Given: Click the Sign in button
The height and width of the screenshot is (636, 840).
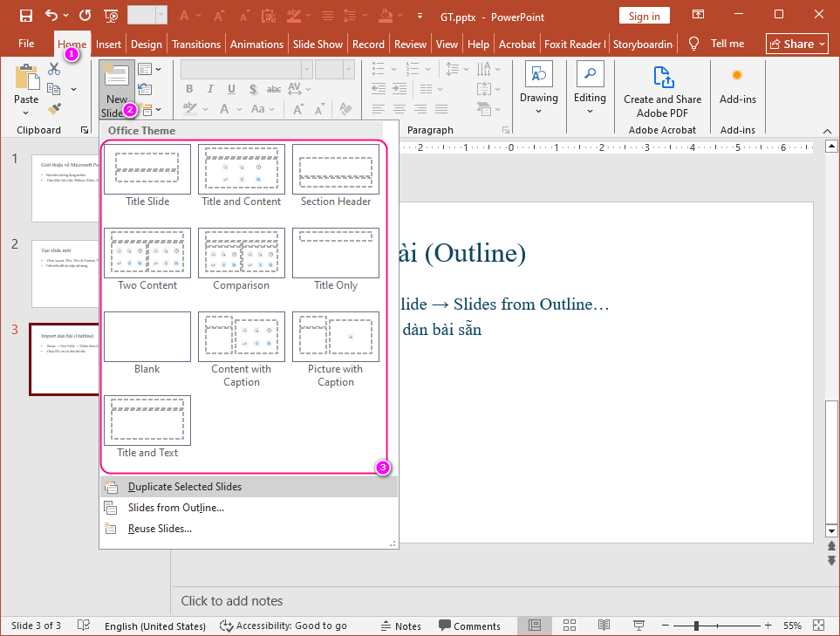Looking at the screenshot, I should point(644,16).
